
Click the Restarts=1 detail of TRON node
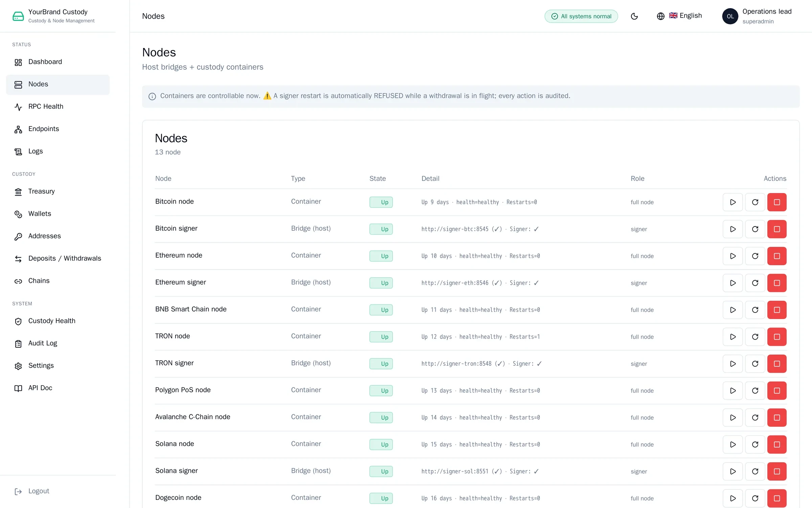click(x=525, y=337)
